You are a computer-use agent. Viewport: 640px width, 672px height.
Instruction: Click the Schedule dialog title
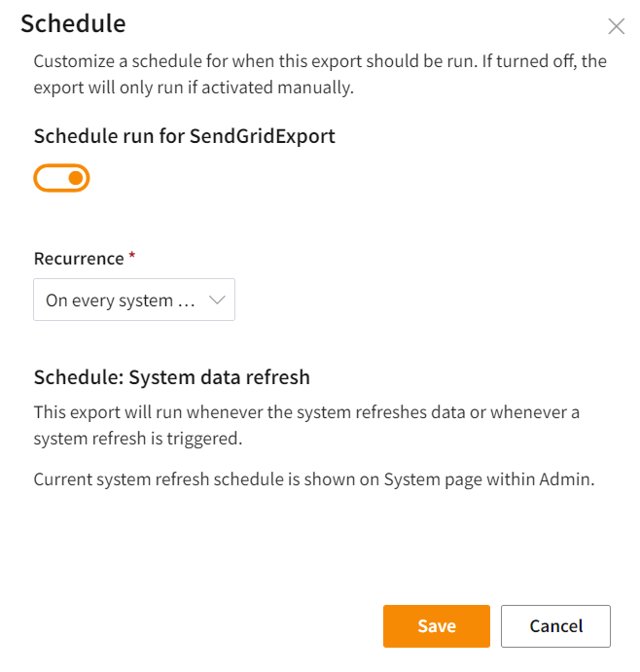click(x=73, y=23)
